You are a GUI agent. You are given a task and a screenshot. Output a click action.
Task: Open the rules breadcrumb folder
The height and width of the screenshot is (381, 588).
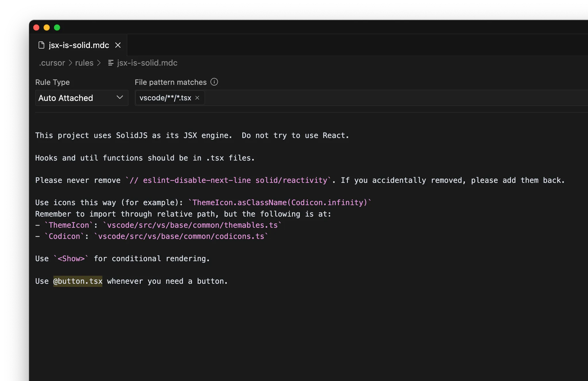tap(84, 63)
